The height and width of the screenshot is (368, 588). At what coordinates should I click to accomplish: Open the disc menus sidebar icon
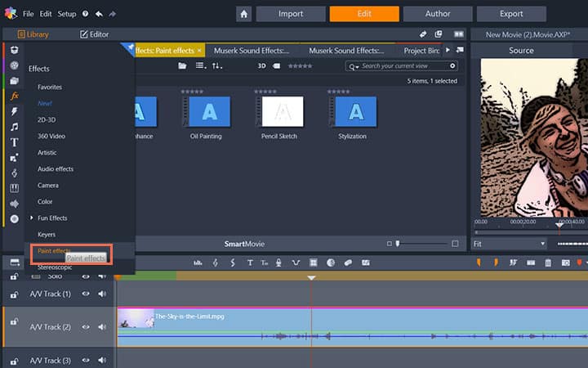(x=14, y=219)
